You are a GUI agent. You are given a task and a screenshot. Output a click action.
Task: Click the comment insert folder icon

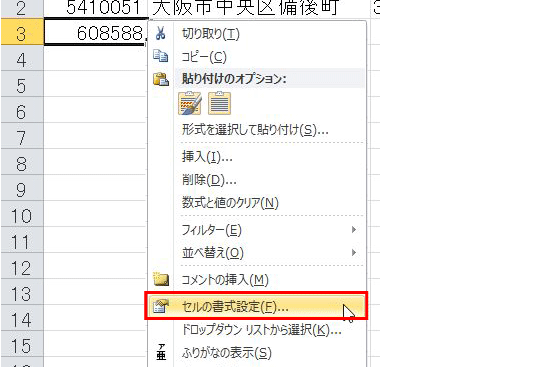[x=161, y=279]
